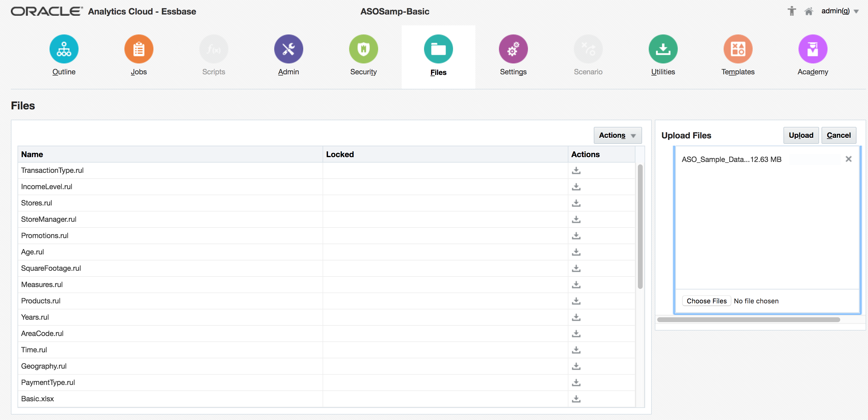
Task: Open the Settings gears icon
Action: pos(513,49)
